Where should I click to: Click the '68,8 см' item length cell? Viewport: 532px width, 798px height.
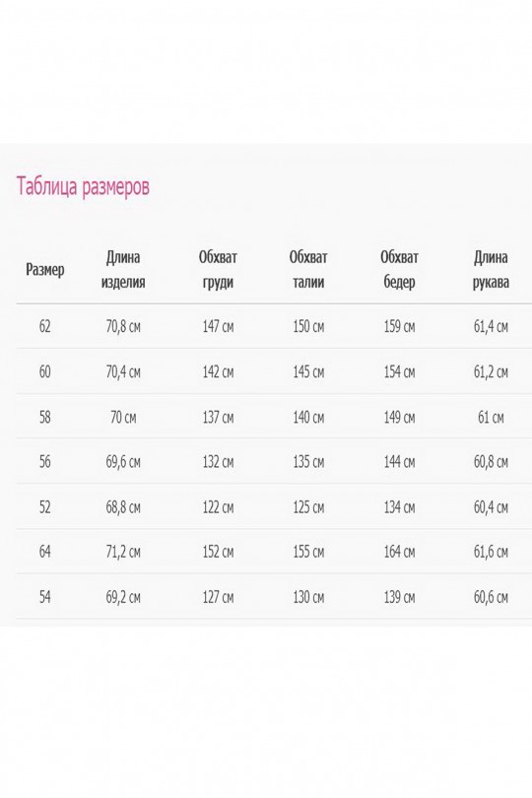click(x=123, y=507)
